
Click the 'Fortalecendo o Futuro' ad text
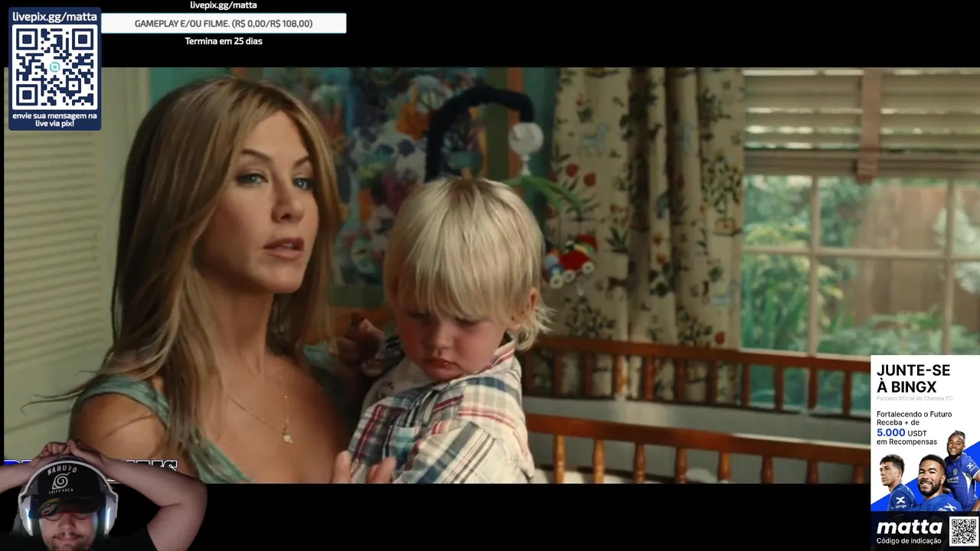pos(914,414)
